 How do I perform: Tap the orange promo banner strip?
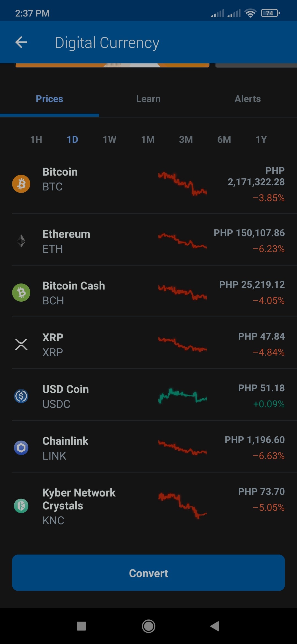tap(112, 65)
